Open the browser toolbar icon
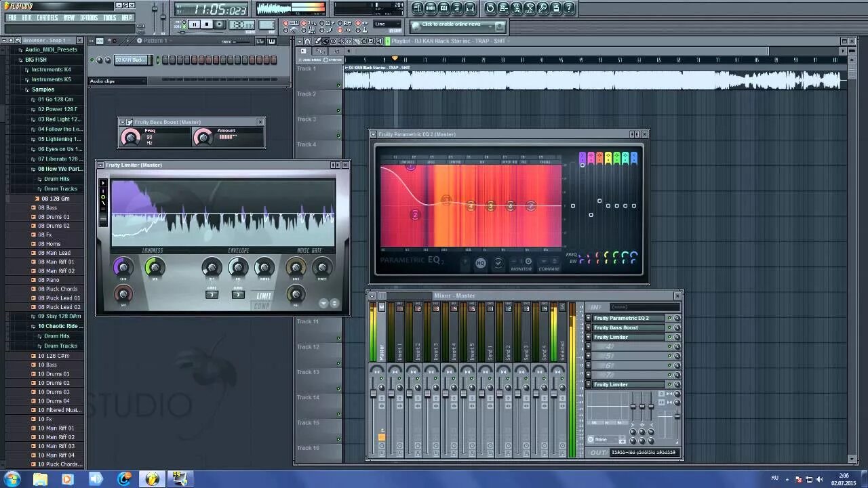Viewport: 868px width, 488px height. 457,8
